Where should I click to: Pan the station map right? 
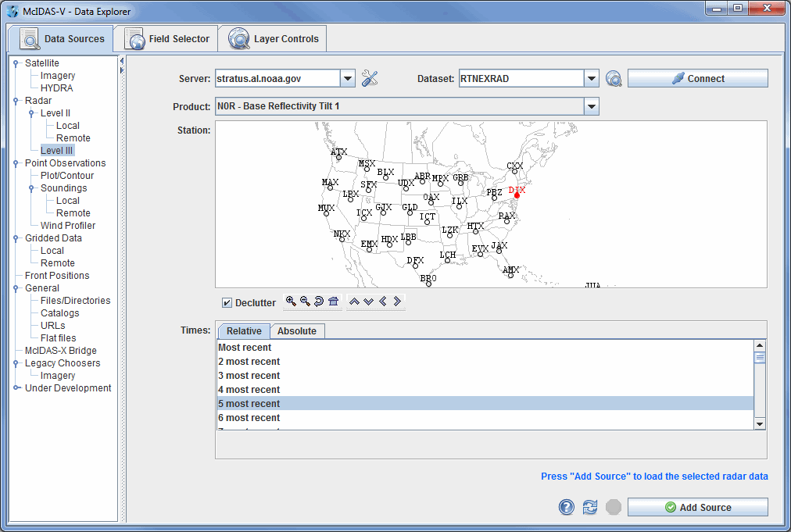click(397, 302)
